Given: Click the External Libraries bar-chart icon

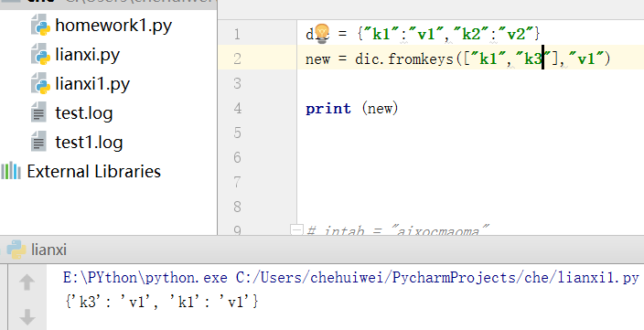Looking at the screenshot, I should (11, 171).
